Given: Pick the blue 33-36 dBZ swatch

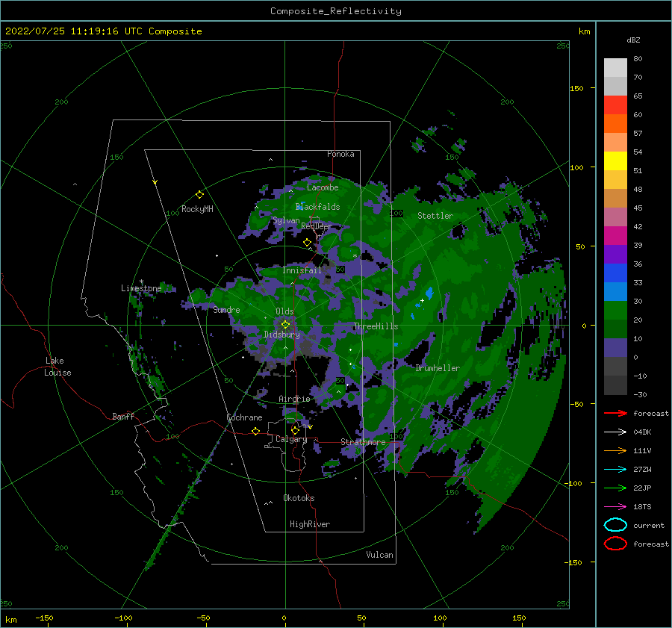Looking at the screenshot, I should 615,273.
